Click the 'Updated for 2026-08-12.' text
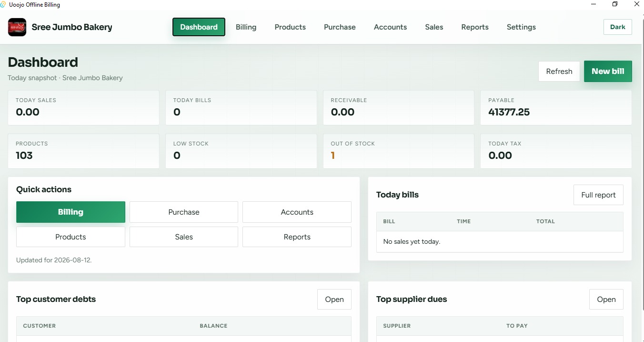 [54, 260]
